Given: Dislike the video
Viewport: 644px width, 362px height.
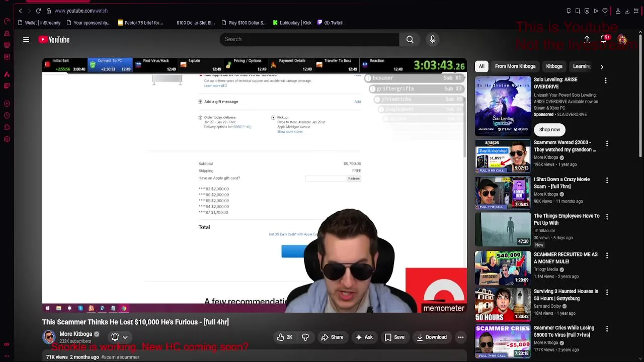Looking at the screenshot, I should pos(305,337).
